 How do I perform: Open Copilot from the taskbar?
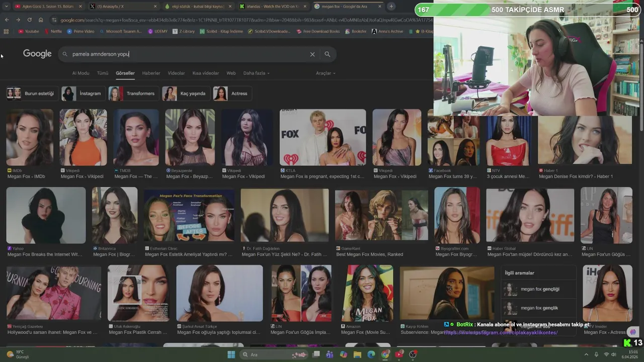click(343, 354)
